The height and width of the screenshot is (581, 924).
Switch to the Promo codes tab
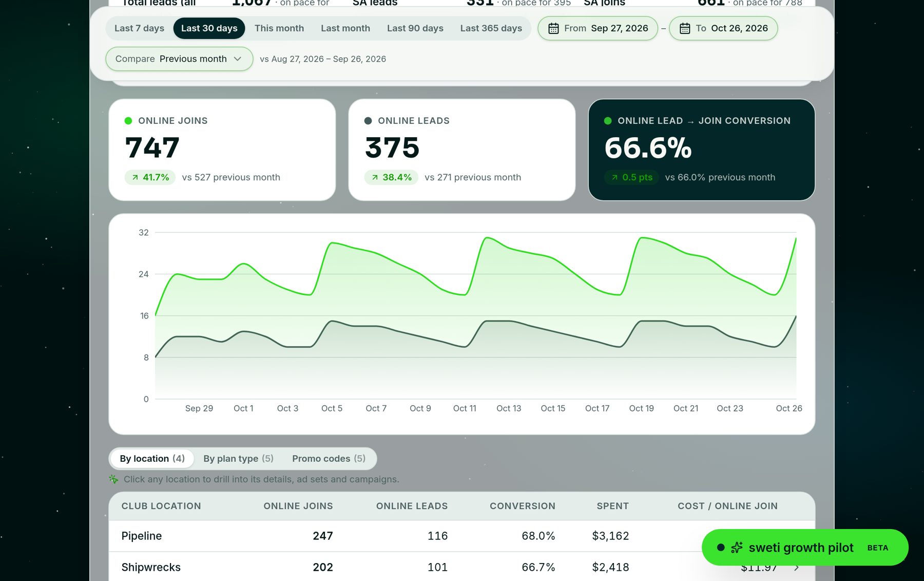(x=329, y=458)
